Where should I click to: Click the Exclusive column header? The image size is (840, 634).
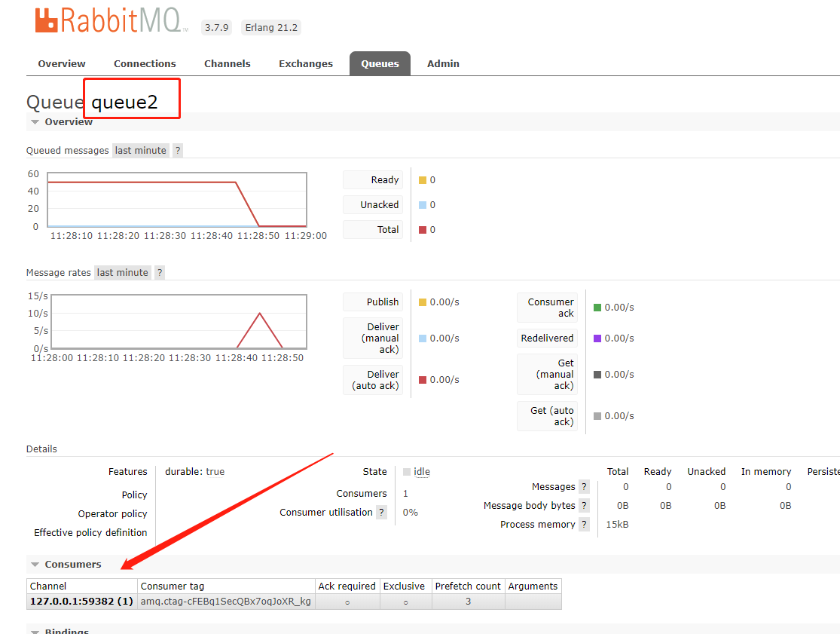tap(404, 587)
